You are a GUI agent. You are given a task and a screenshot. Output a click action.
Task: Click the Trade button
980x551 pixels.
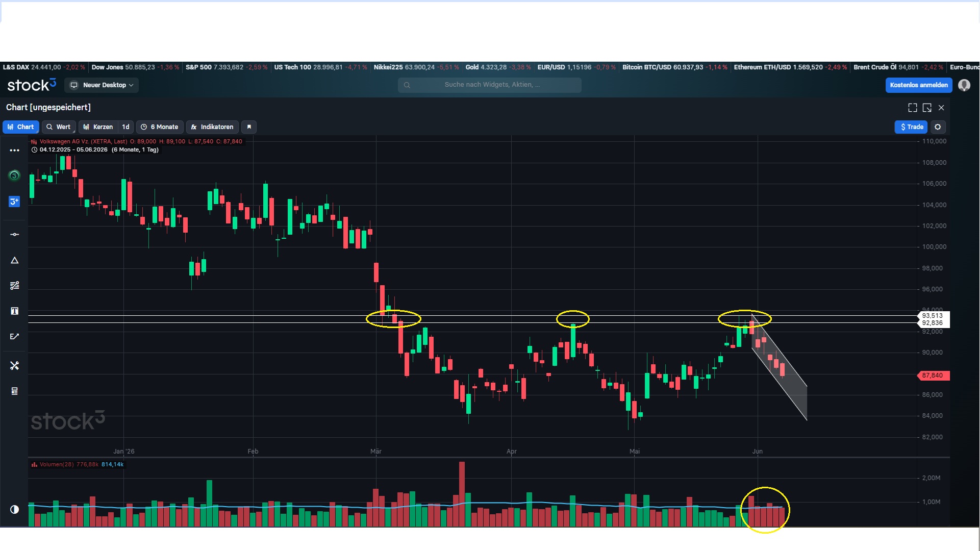pos(912,127)
